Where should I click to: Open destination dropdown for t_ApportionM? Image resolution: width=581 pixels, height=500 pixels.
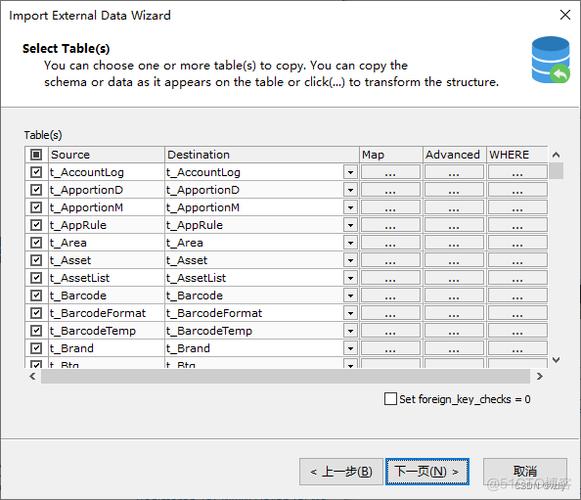(350, 207)
